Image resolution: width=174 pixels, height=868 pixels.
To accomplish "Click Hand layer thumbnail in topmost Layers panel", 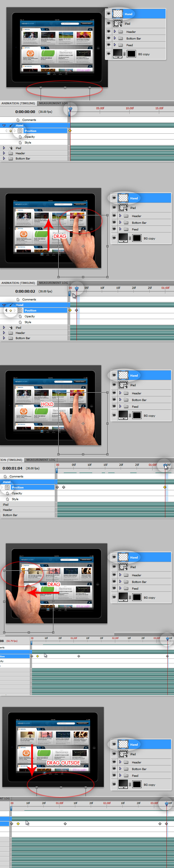I will [x=118, y=14].
